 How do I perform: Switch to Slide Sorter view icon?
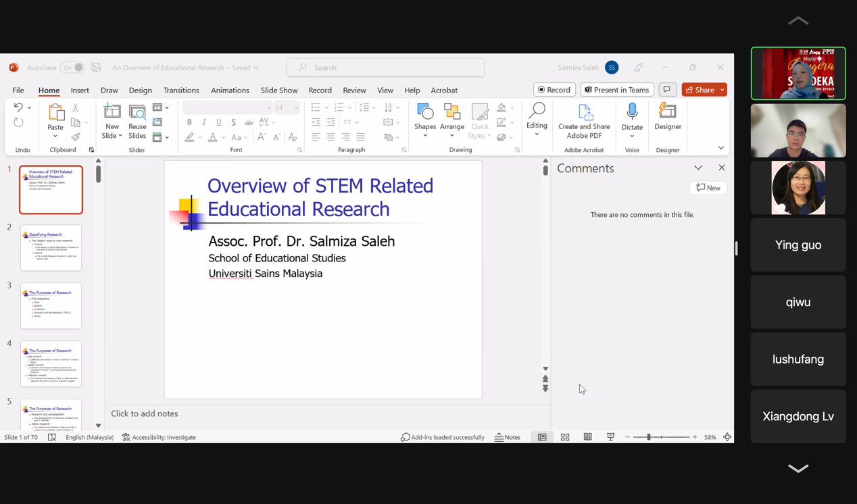[565, 437]
